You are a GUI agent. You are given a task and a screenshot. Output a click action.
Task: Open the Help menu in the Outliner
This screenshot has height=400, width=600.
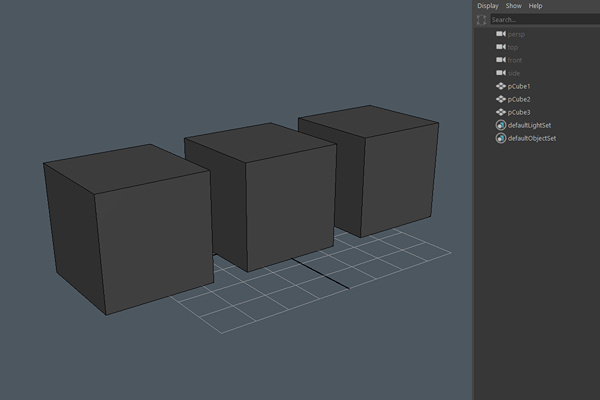[536, 6]
